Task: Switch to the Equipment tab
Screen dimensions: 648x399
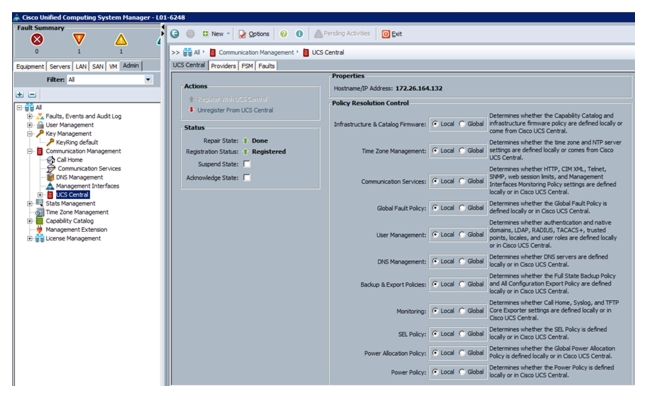Action: point(30,67)
